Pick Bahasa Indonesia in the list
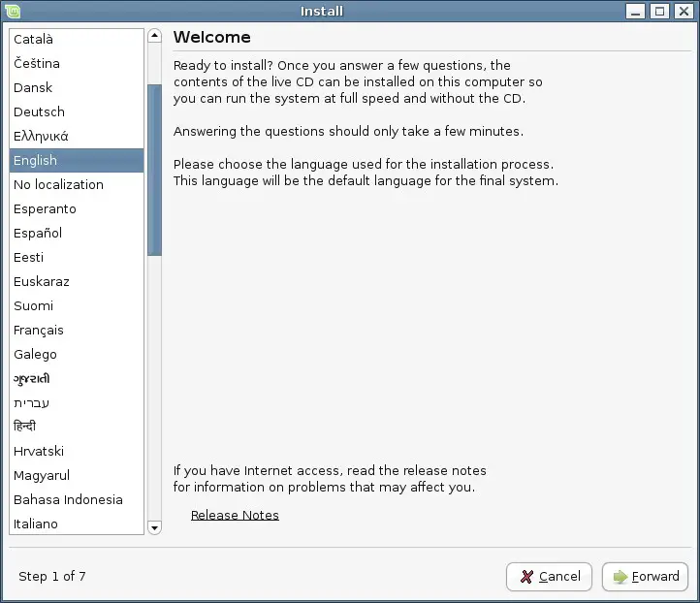 pyautogui.click(x=77, y=500)
